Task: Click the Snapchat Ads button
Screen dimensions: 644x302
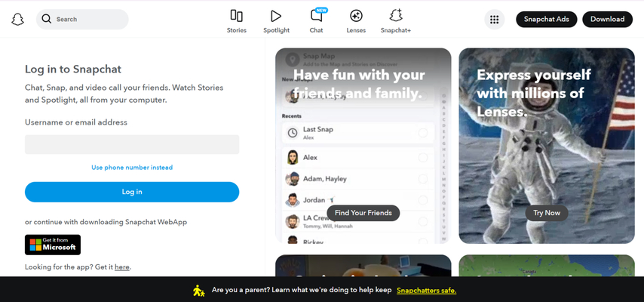Action: 546,20
